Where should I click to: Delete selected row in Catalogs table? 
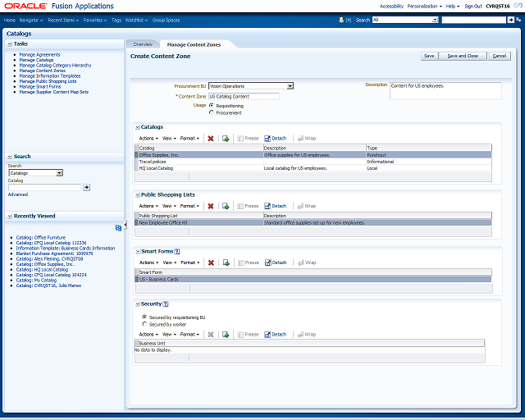(x=211, y=139)
